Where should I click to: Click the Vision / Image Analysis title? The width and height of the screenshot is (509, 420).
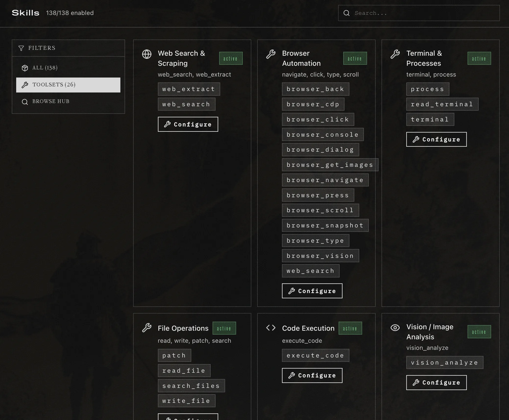pyautogui.click(x=430, y=332)
